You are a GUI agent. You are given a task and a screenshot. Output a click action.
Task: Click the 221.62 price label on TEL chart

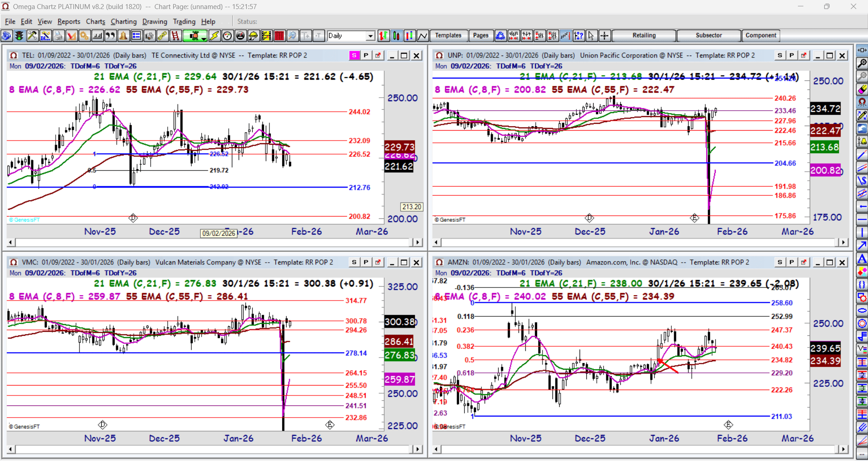[399, 166]
